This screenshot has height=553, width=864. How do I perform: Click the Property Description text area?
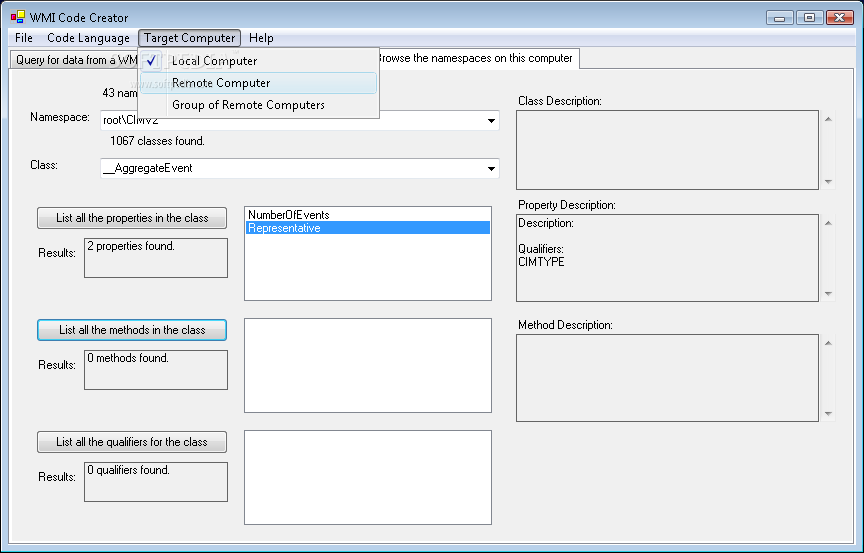[x=667, y=258]
